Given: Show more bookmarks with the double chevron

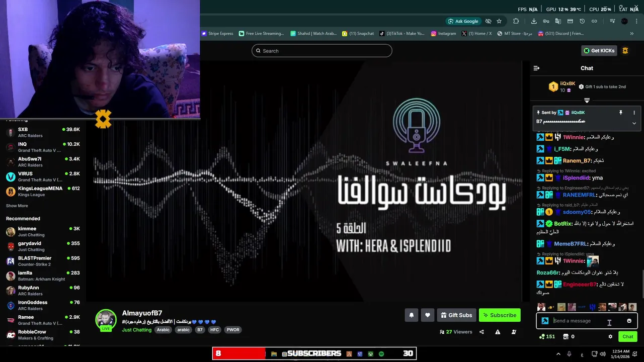Looking at the screenshot, I should pos(632,34).
